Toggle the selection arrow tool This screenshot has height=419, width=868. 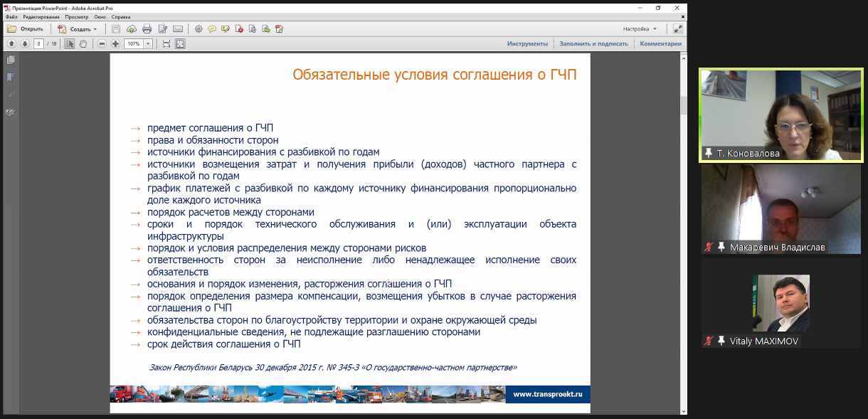click(70, 44)
